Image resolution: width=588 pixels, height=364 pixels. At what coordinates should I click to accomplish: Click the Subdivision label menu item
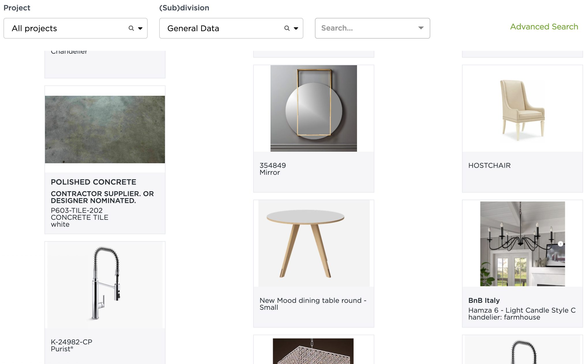184,7
